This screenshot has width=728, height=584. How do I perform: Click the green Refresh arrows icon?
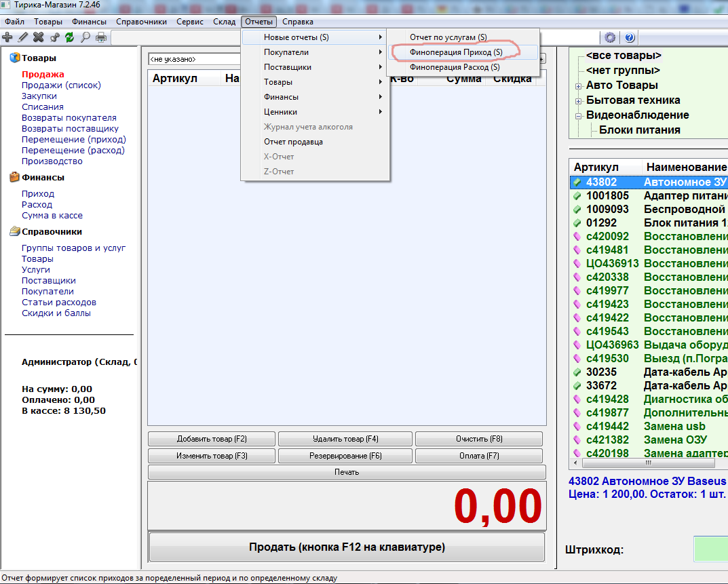click(70, 37)
